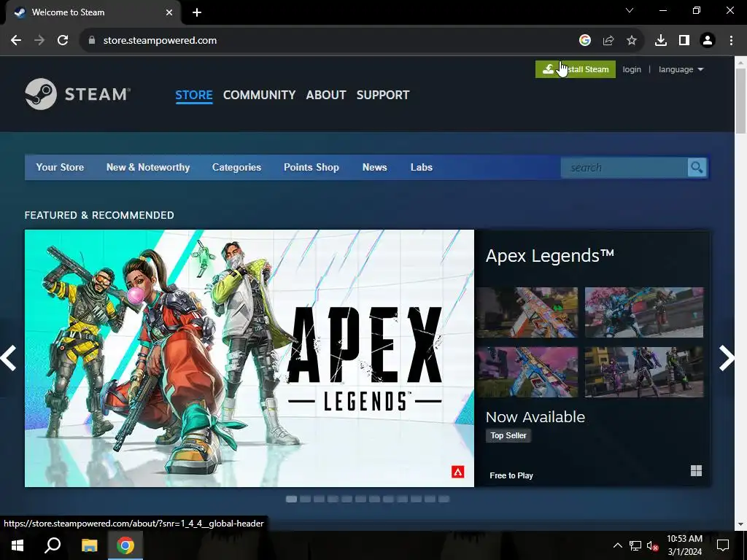View the pink tree character screenshot

(x=644, y=312)
